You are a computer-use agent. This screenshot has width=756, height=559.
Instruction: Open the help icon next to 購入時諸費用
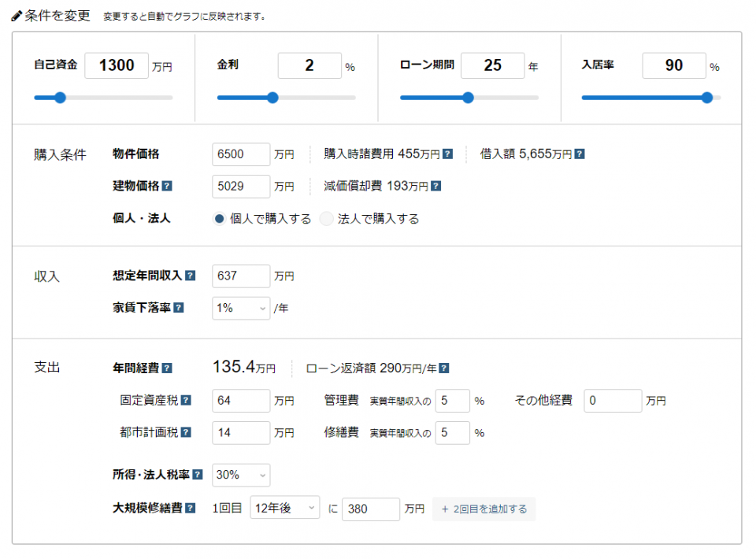[x=447, y=153]
